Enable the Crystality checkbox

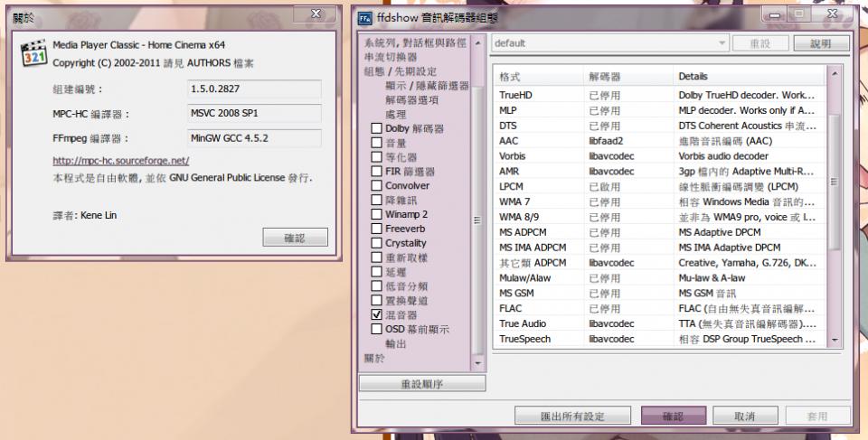(x=376, y=243)
